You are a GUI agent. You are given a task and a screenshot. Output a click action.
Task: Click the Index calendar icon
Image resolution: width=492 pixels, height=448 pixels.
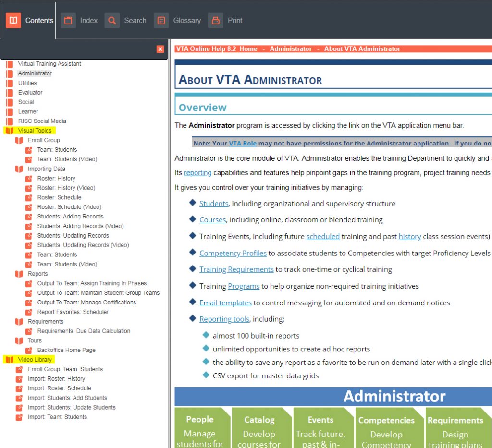(68, 21)
